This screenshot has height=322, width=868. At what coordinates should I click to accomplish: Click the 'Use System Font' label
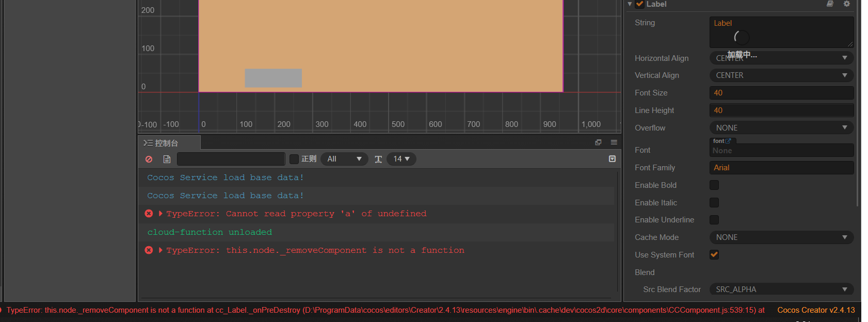pos(664,255)
